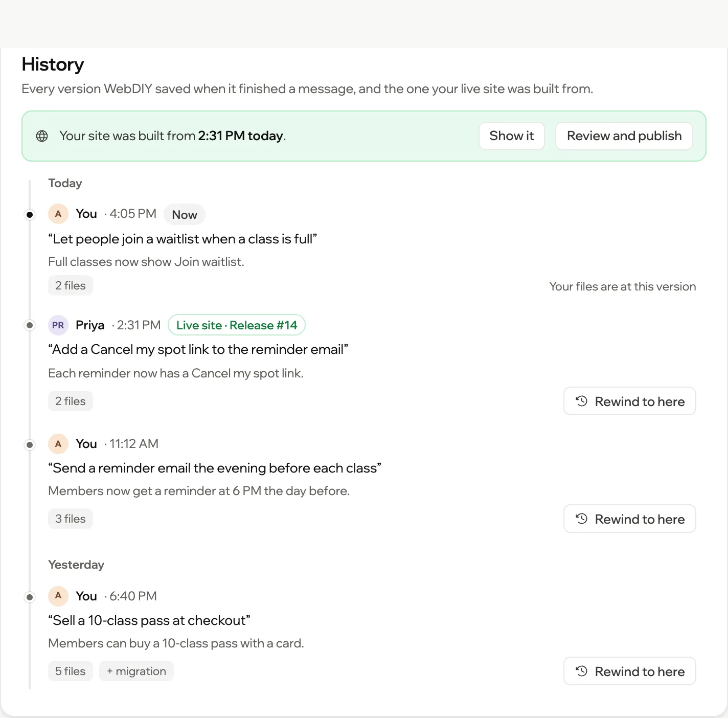
Task: Select the 2:31 PM timeline marker
Action: click(30, 325)
